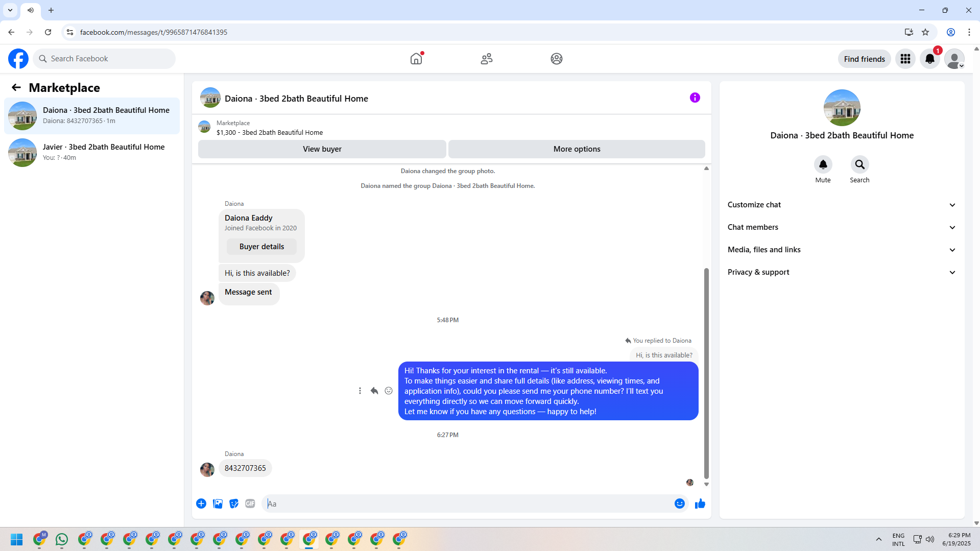Screen dimensions: 980x551
Task: Open the account profile avatar menu
Action: click(954, 59)
